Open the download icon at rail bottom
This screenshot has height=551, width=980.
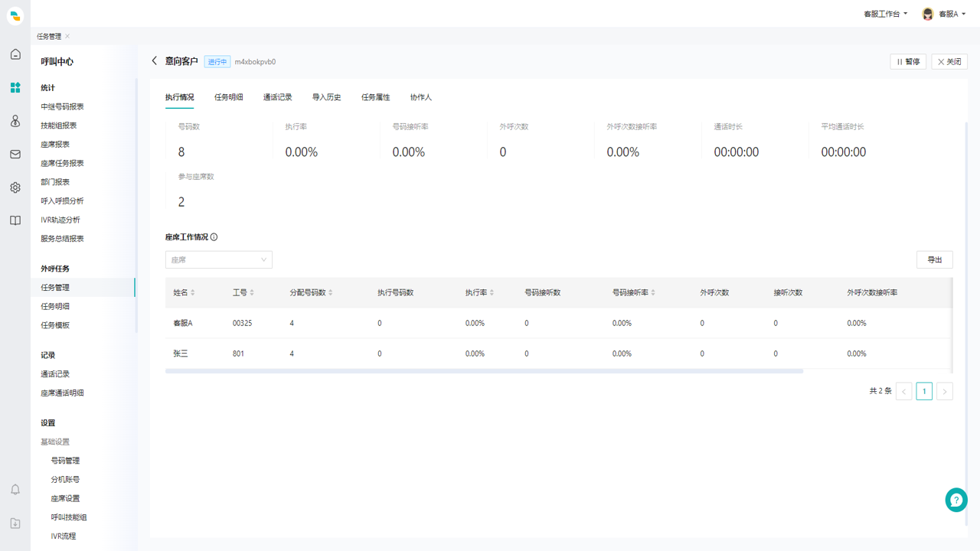point(15,523)
